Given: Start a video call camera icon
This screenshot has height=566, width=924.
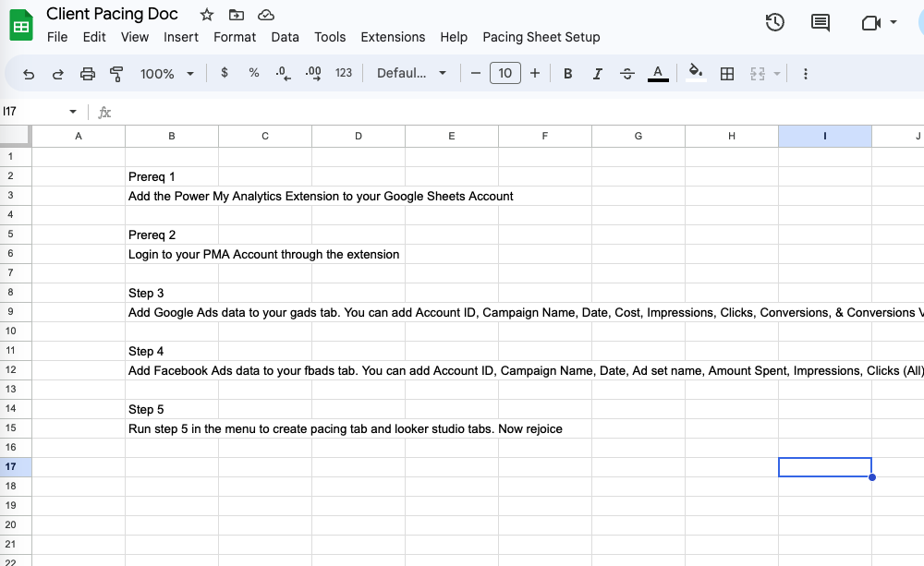Looking at the screenshot, I should (x=871, y=23).
